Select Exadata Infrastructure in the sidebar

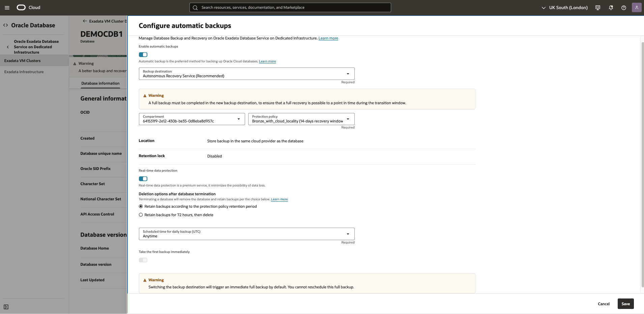tap(24, 72)
